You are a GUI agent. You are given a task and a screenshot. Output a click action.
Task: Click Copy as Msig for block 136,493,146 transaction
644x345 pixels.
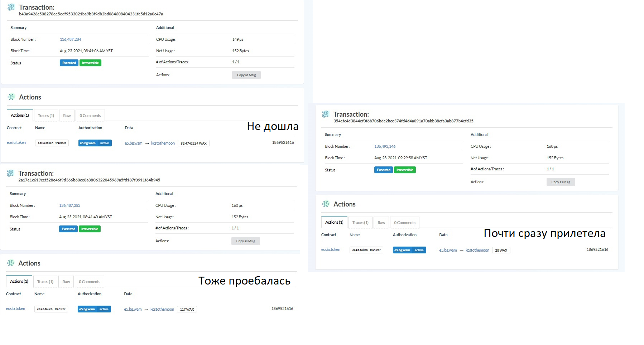(561, 182)
